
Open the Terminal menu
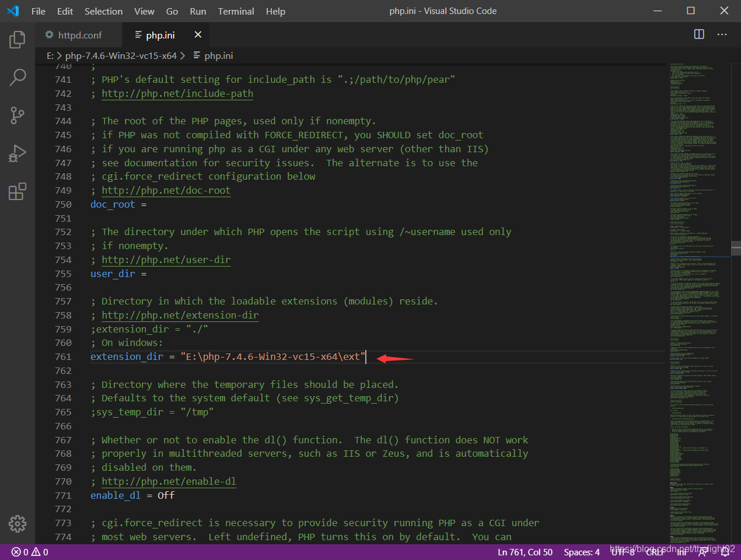tap(236, 11)
